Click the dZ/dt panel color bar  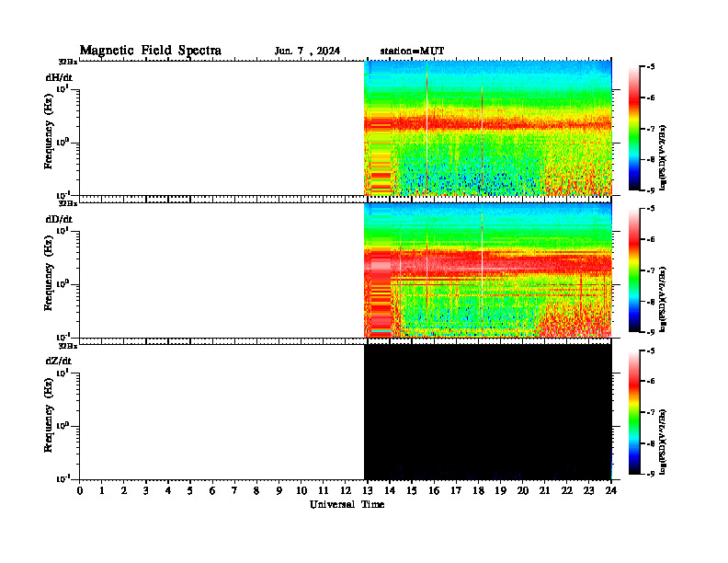click(x=634, y=412)
